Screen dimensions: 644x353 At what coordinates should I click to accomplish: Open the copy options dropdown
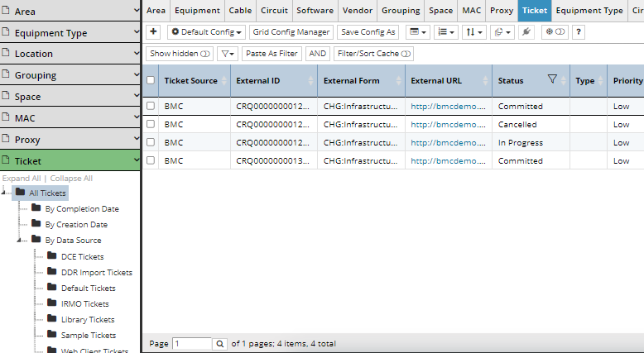(502, 32)
